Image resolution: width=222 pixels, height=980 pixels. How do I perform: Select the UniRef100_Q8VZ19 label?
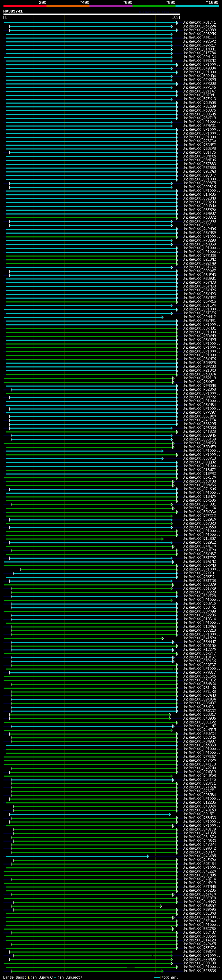pos(199,118)
